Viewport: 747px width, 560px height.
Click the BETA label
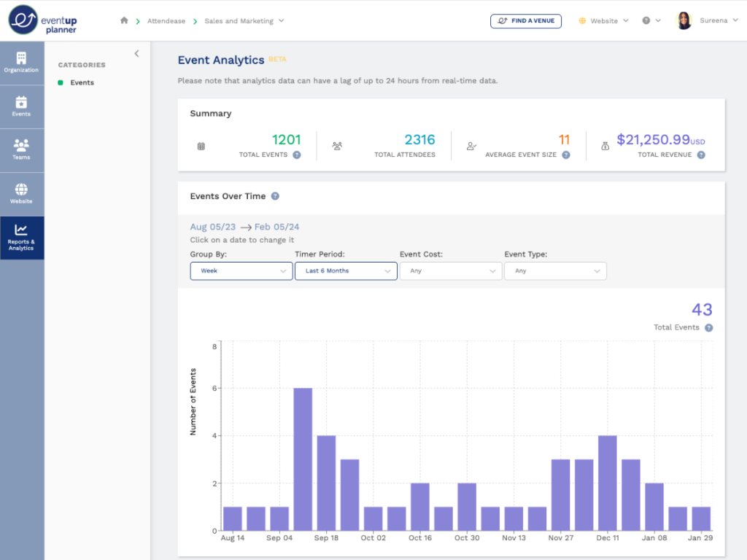point(277,59)
